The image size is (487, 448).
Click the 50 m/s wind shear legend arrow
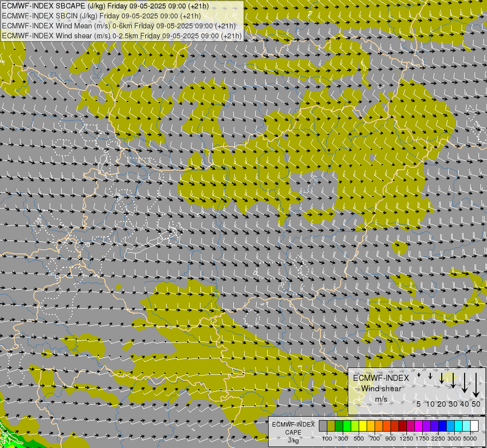click(476, 385)
